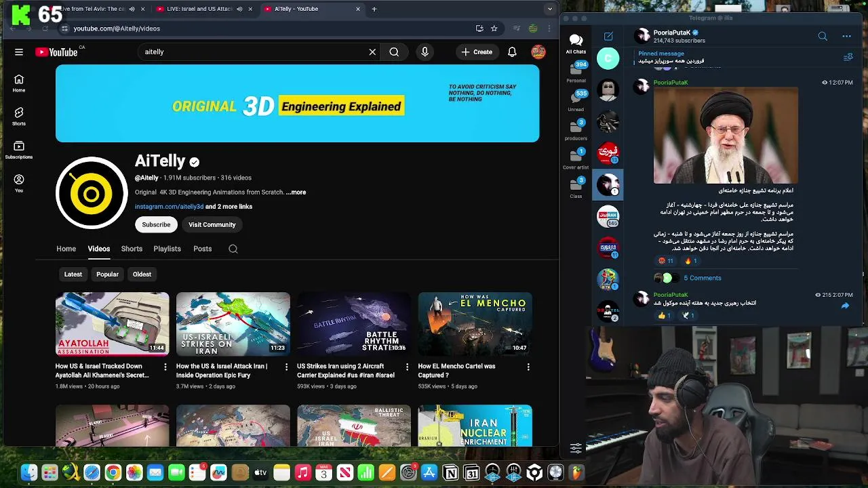
Task: Mute the 'Live from Tel Aviv' browser tab
Action: pos(132,9)
